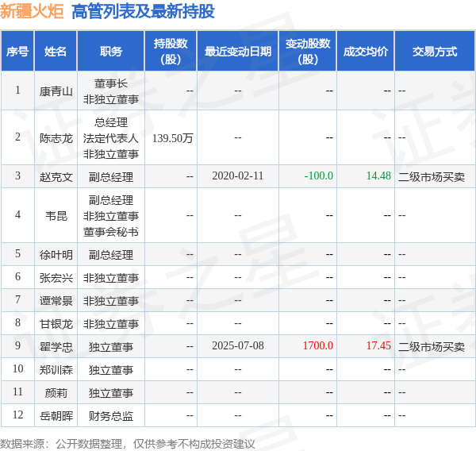
Task: Click the name 张宏兴
Action: (56, 277)
